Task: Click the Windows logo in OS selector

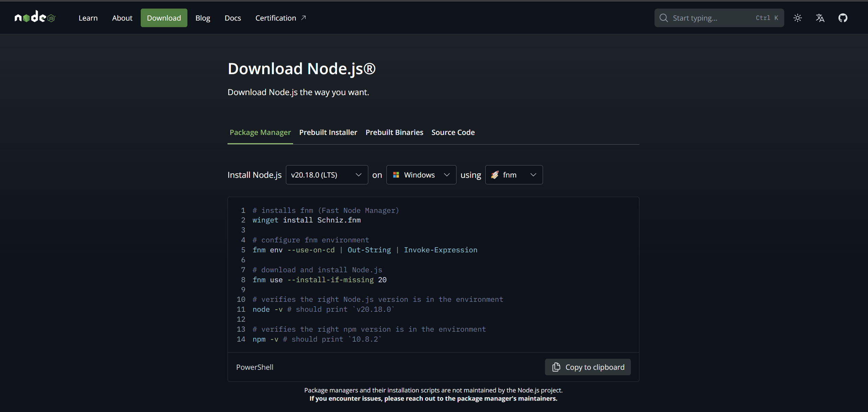Action: [396, 175]
